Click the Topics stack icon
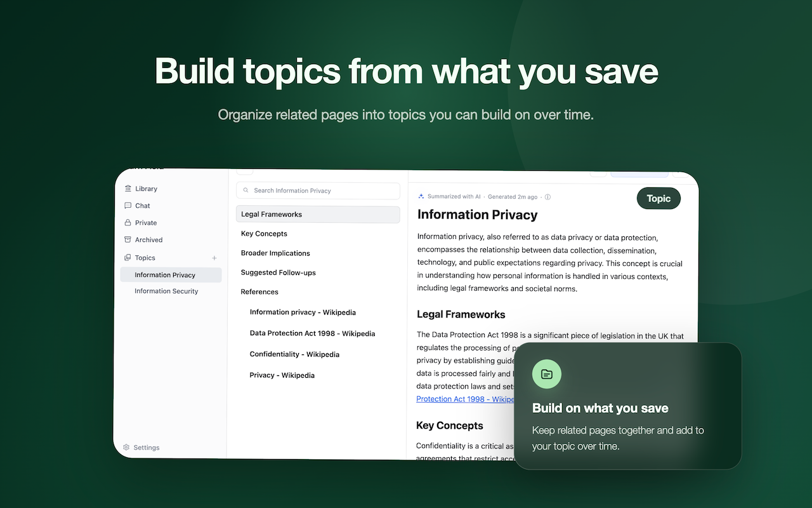 point(128,258)
